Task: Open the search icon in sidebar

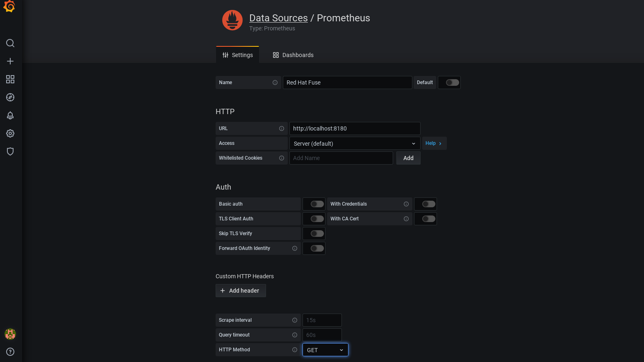Action: click(x=10, y=43)
